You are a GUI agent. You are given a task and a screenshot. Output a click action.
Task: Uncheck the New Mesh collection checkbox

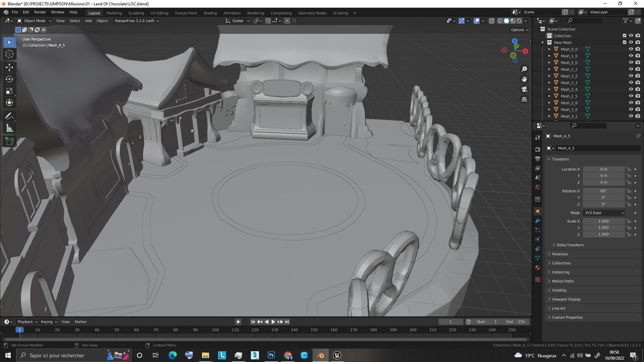(624, 42)
